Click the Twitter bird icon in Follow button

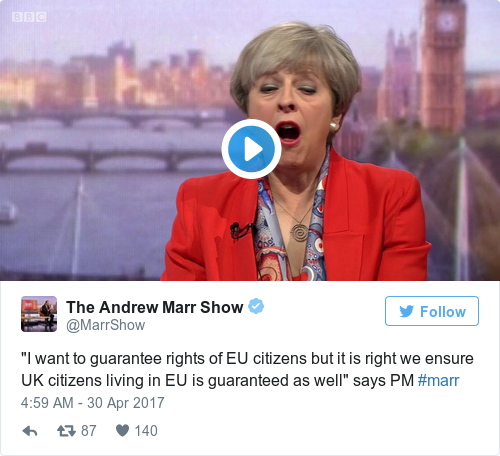(406, 311)
